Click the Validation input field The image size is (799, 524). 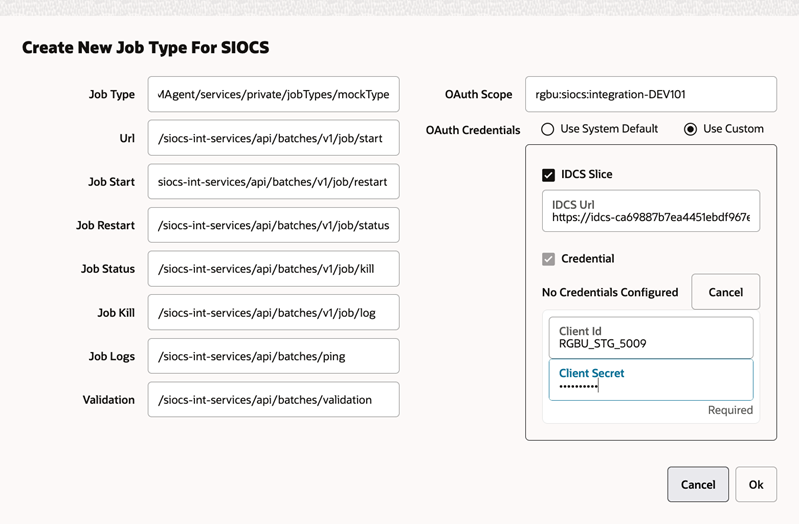coord(274,400)
